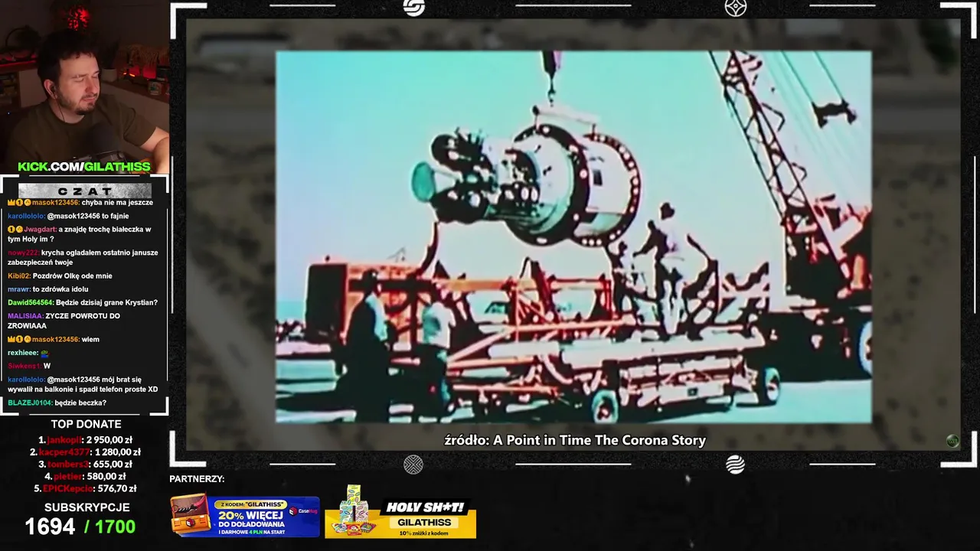Click the PARTNERZY: label
Viewport: 980px width, 551px height.
(x=197, y=479)
